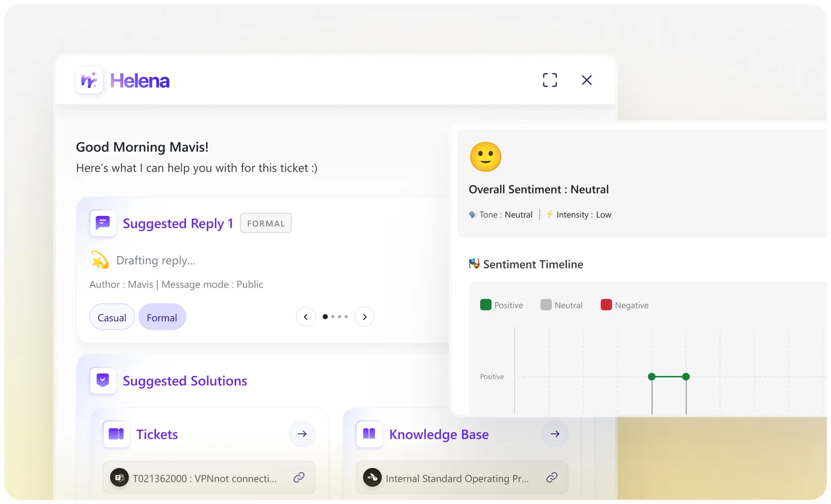Click the Suggested Solutions shield icon
The width and height of the screenshot is (831, 504).
pyautogui.click(x=103, y=381)
